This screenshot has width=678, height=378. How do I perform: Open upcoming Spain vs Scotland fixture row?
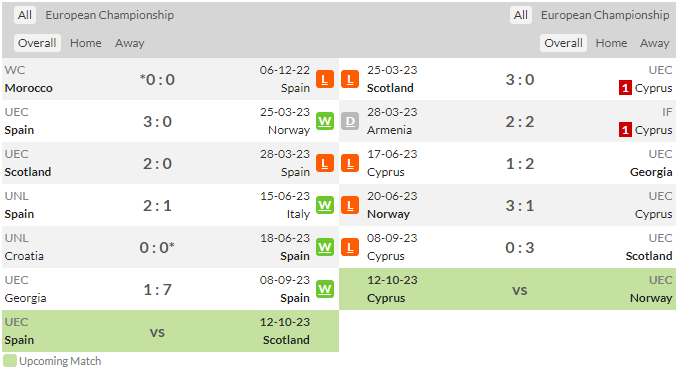click(170, 331)
